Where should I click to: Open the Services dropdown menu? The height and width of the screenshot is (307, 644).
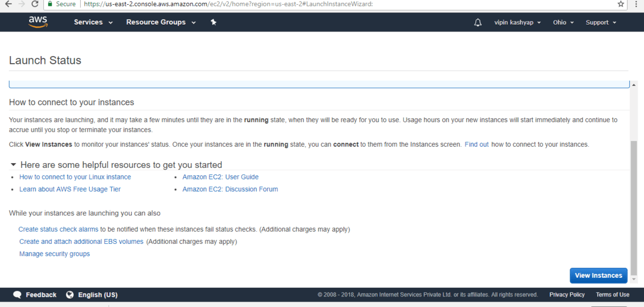(93, 23)
